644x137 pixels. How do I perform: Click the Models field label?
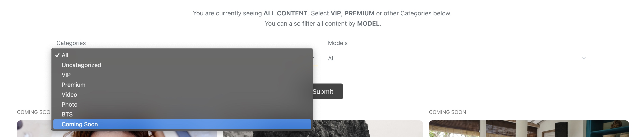338,43
